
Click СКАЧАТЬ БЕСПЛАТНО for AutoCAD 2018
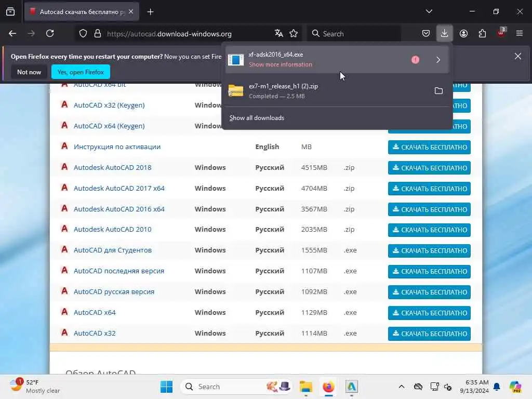(x=429, y=168)
